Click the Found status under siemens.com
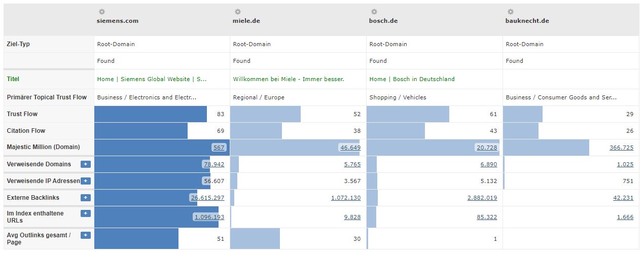Viewport: 644px width, 254px height. pos(105,61)
